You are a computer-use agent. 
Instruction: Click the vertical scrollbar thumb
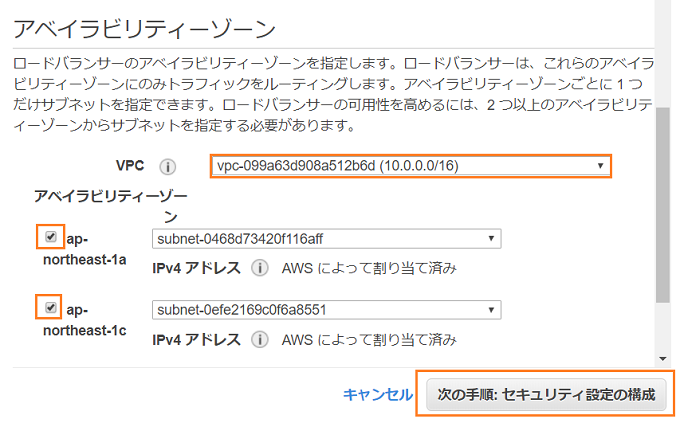coord(663,205)
